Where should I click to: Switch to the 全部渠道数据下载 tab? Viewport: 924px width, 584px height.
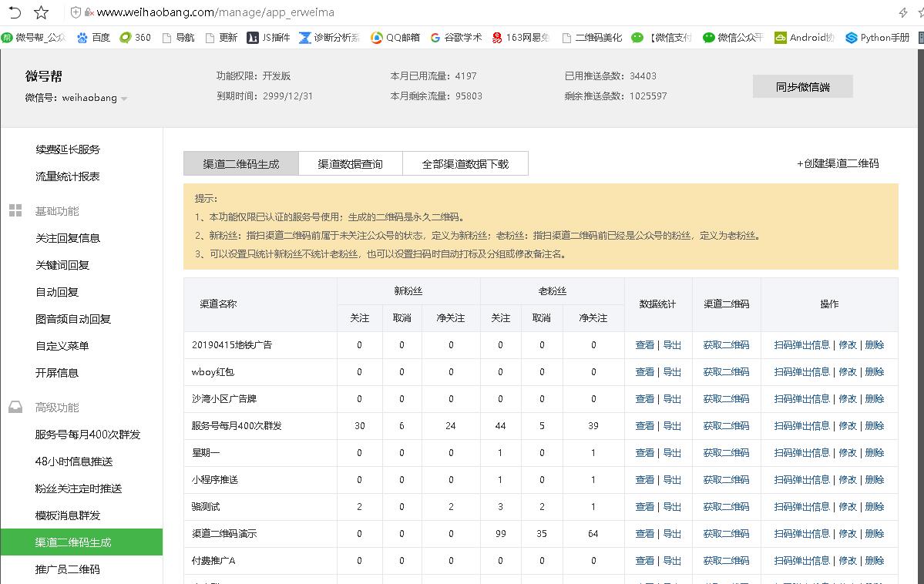(465, 164)
